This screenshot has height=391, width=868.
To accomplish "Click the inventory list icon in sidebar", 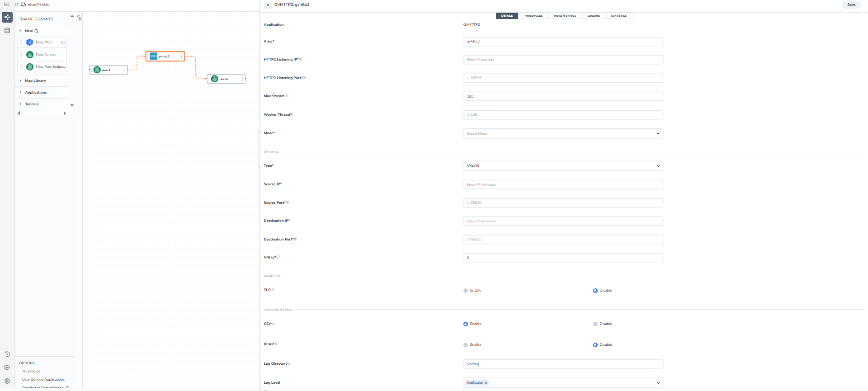I will [x=7, y=31].
